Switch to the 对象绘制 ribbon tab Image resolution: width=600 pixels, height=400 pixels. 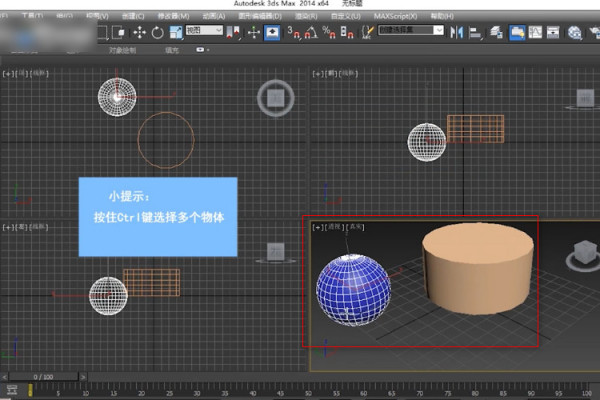(x=122, y=51)
